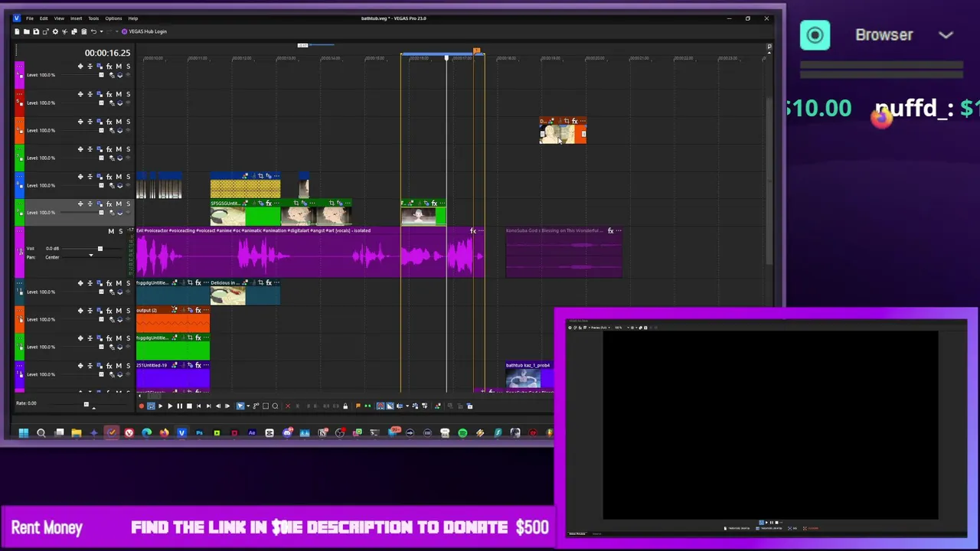Click Play From Start in transport
Viewport: 980px width, 551px height.
(x=160, y=406)
